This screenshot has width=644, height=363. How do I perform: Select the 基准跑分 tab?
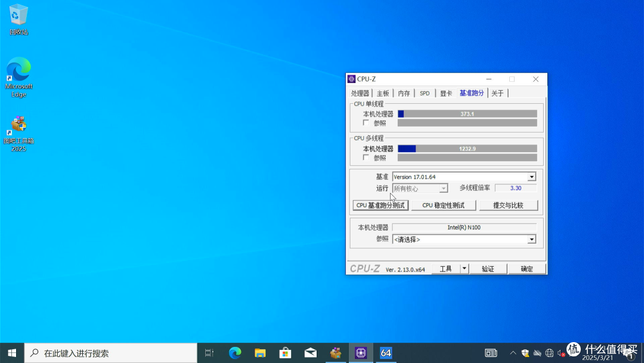[x=472, y=93]
